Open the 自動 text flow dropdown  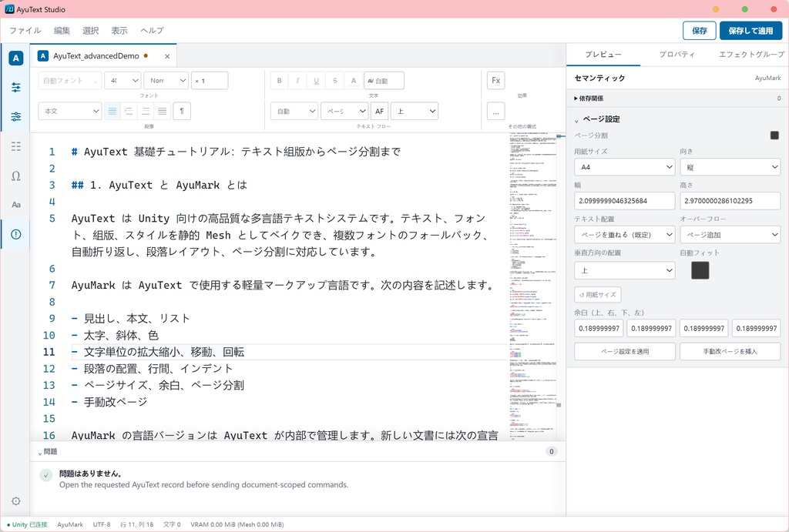(x=294, y=111)
